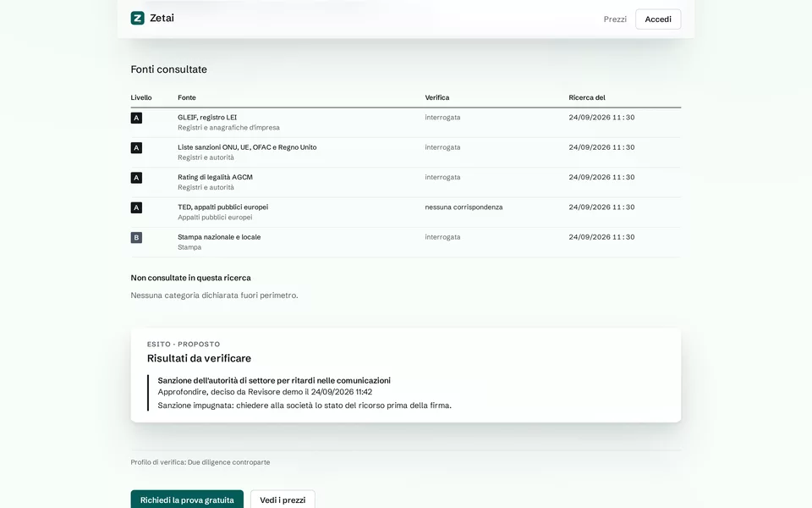Click the "Verifica" column header
Screen dimensions: 812x508
437,97
